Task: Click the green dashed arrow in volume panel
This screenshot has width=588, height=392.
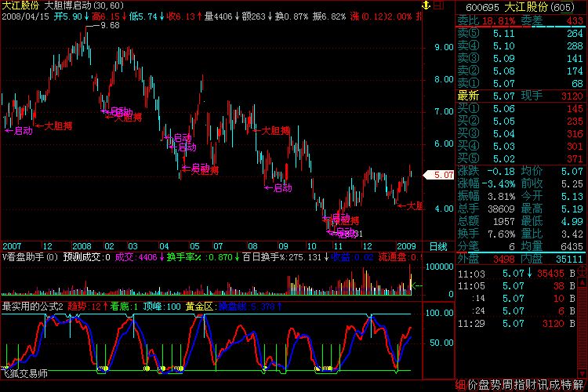Action: click(x=416, y=286)
